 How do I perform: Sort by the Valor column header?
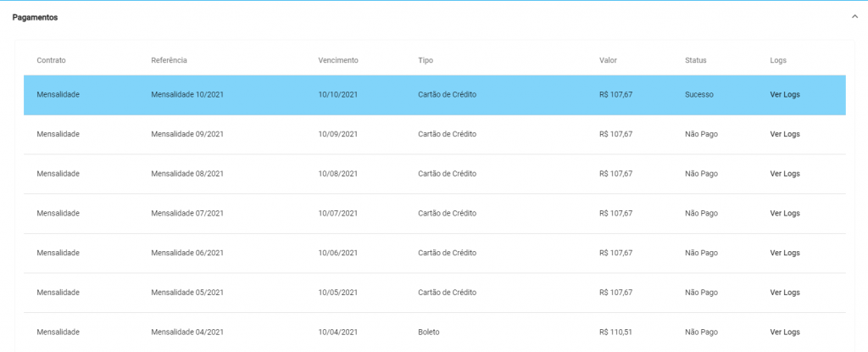click(608, 60)
